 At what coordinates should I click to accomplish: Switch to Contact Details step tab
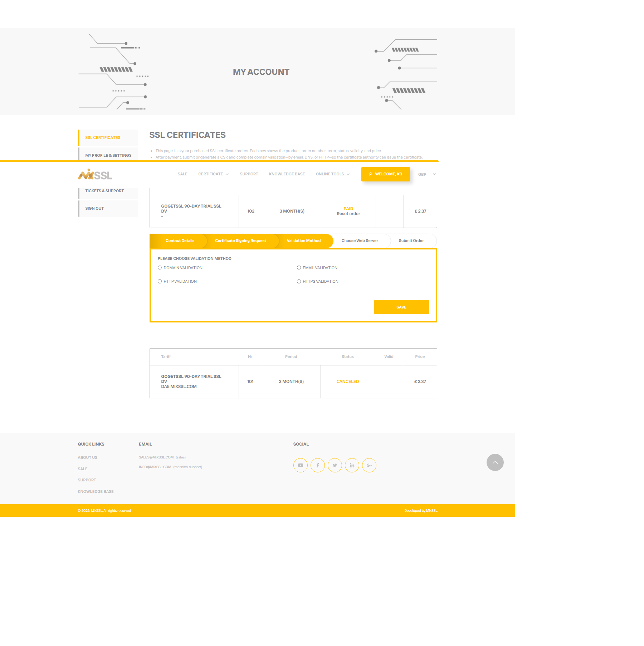(x=179, y=241)
